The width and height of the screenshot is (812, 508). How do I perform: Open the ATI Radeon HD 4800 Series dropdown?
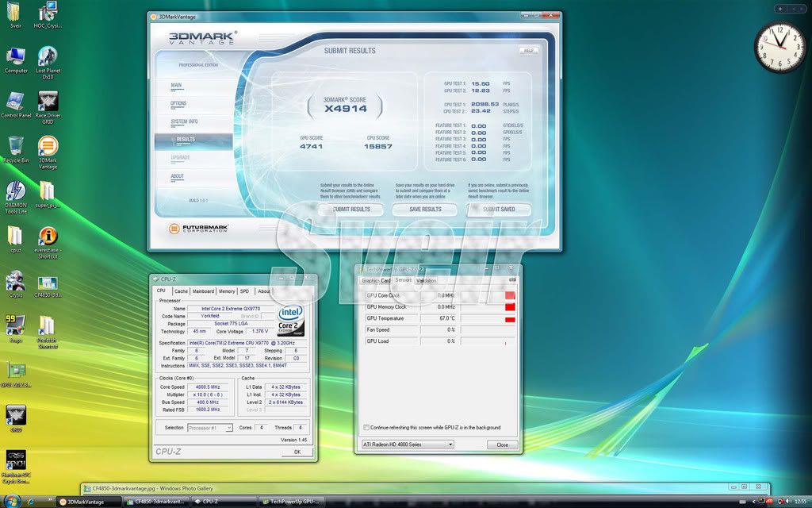[407, 444]
